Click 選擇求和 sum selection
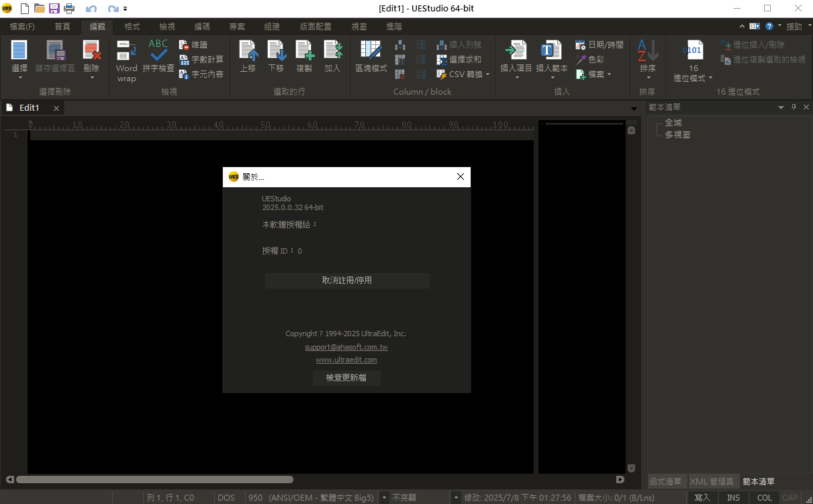Viewport: 813px width, 504px height. [459, 60]
